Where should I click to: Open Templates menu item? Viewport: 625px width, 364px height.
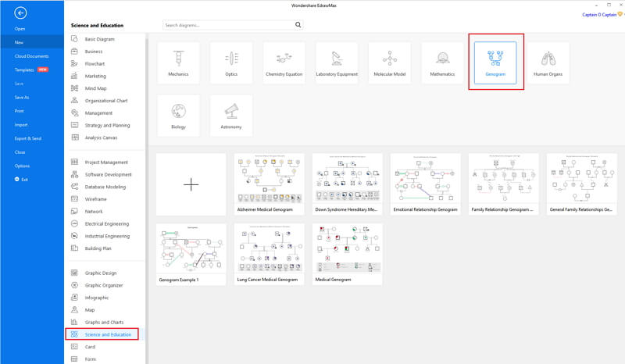tap(24, 70)
